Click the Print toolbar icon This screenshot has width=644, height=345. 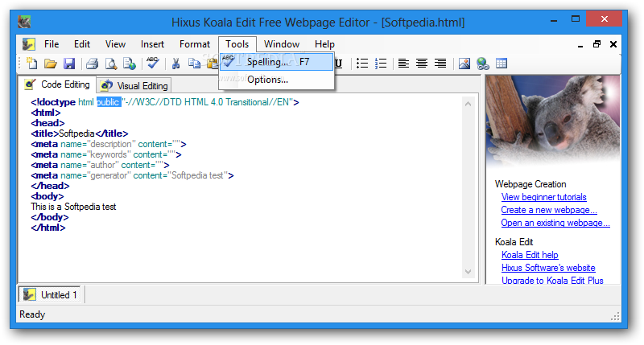(92, 64)
